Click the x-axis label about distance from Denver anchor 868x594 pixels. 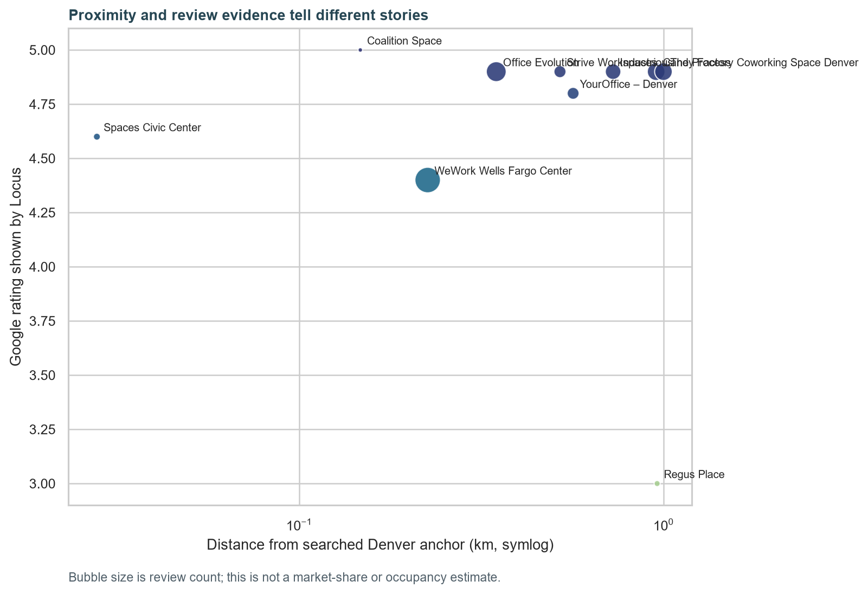380,545
